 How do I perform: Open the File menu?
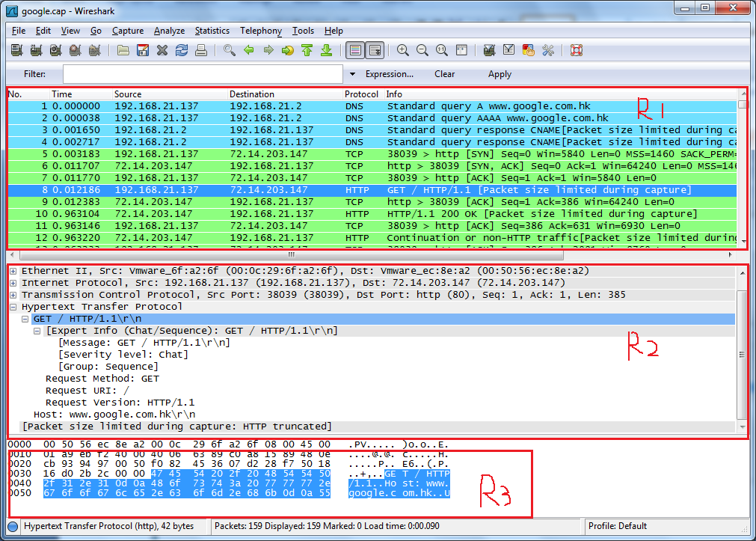click(19, 31)
